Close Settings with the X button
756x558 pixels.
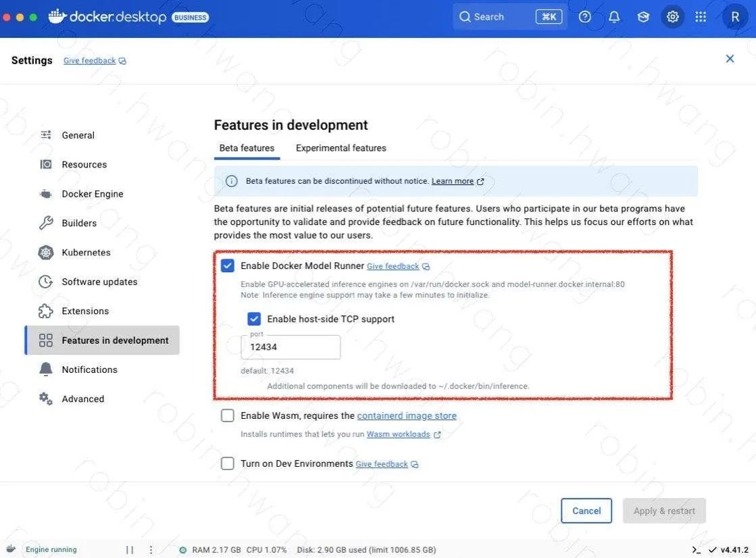[x=730, y=59]
